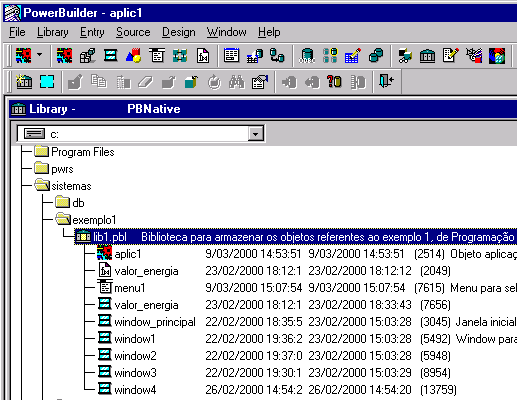Image resolution: width=517 pixels, height=400 pixels.
Task: Open the Library menu
Action: click(x=53, y=32)
